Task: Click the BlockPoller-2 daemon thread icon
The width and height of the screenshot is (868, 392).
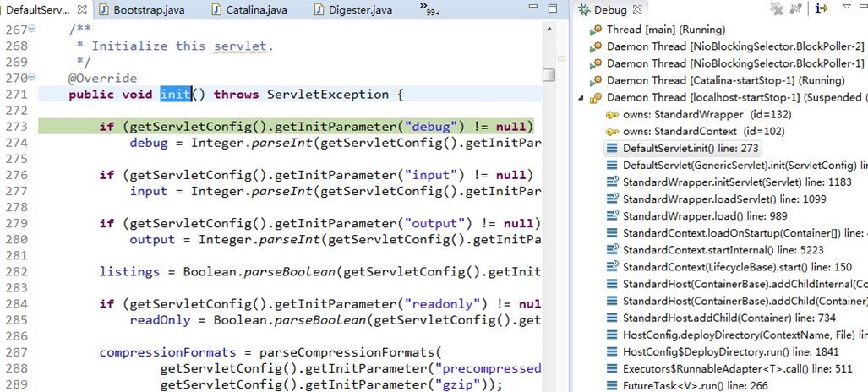Action: point(596,46)
